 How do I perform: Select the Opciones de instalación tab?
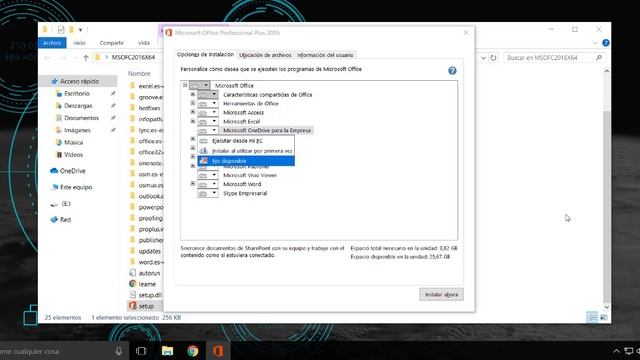(x=205, y=54)
